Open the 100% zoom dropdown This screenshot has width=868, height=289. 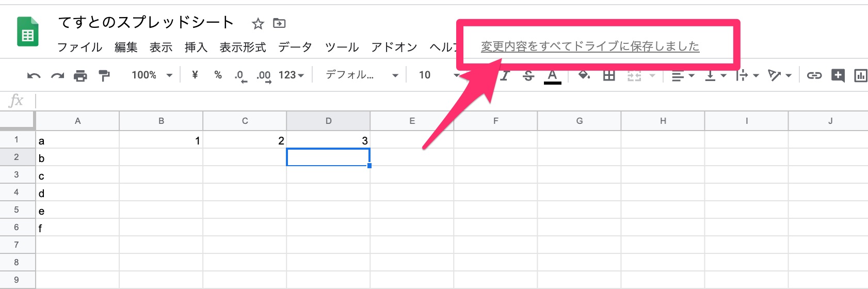(152, 75)
